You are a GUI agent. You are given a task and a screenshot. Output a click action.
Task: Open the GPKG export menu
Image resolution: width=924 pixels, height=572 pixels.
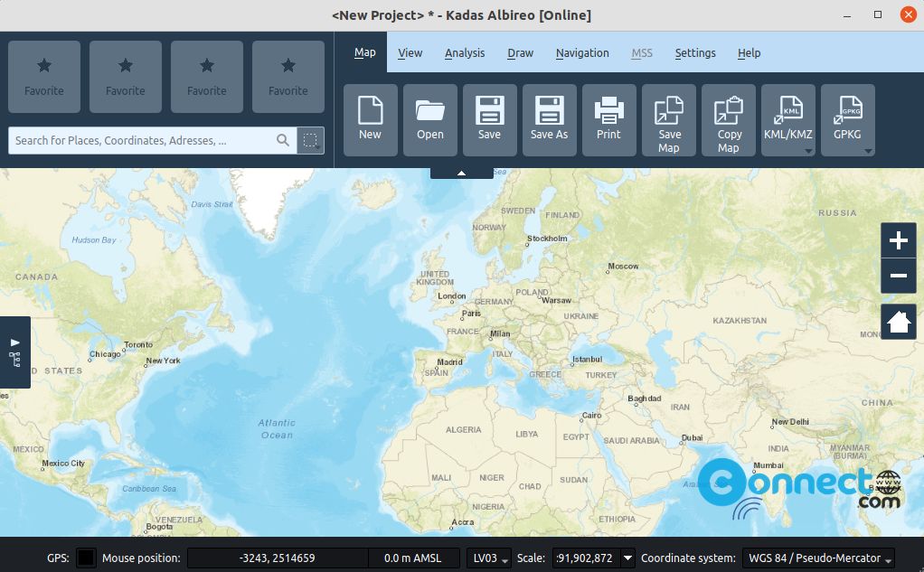coord(848,120)
